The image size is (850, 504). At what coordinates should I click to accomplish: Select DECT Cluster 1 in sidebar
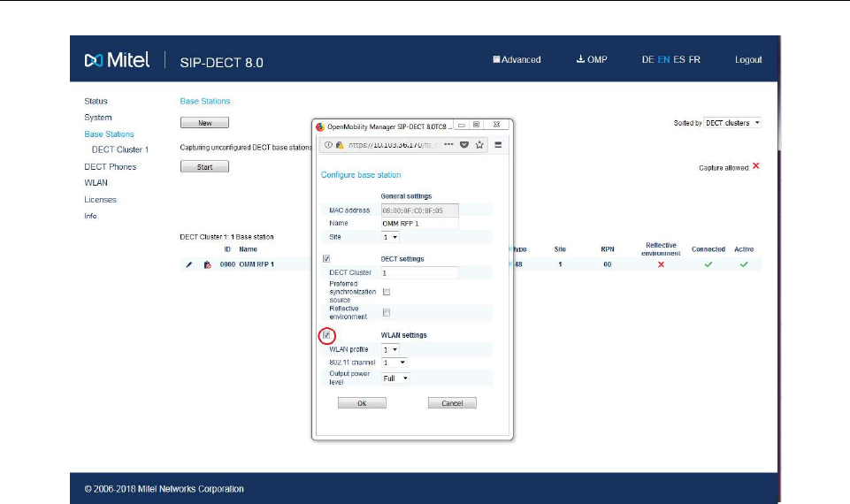point(119,149)
